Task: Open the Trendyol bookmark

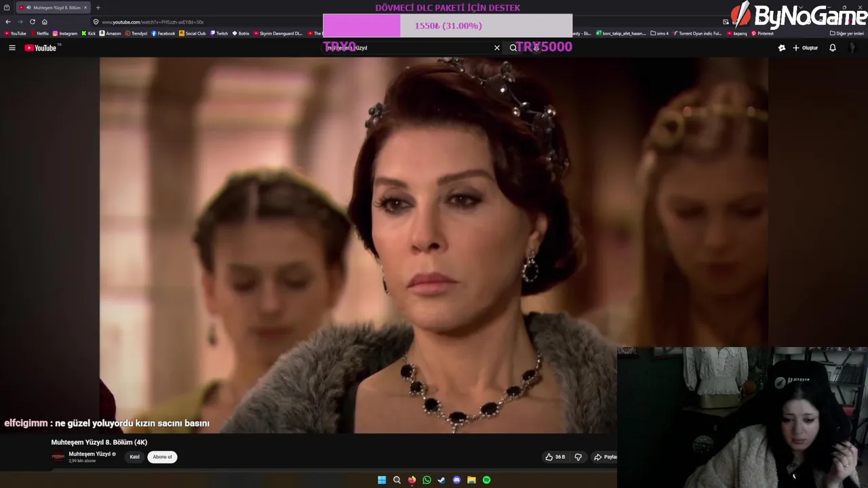Action: point(136,33)
